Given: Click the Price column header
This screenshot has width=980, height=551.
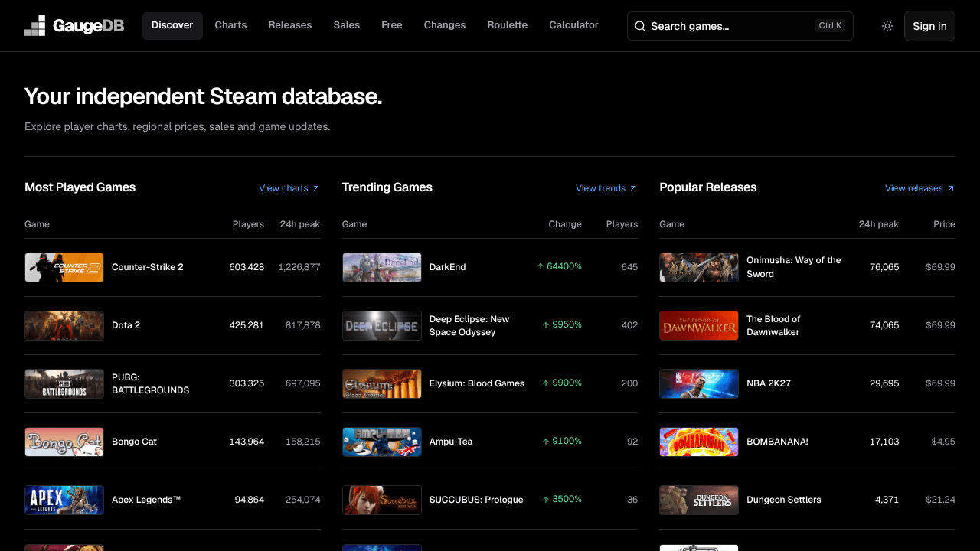Looking at the screenshot, I should [944, 224].
